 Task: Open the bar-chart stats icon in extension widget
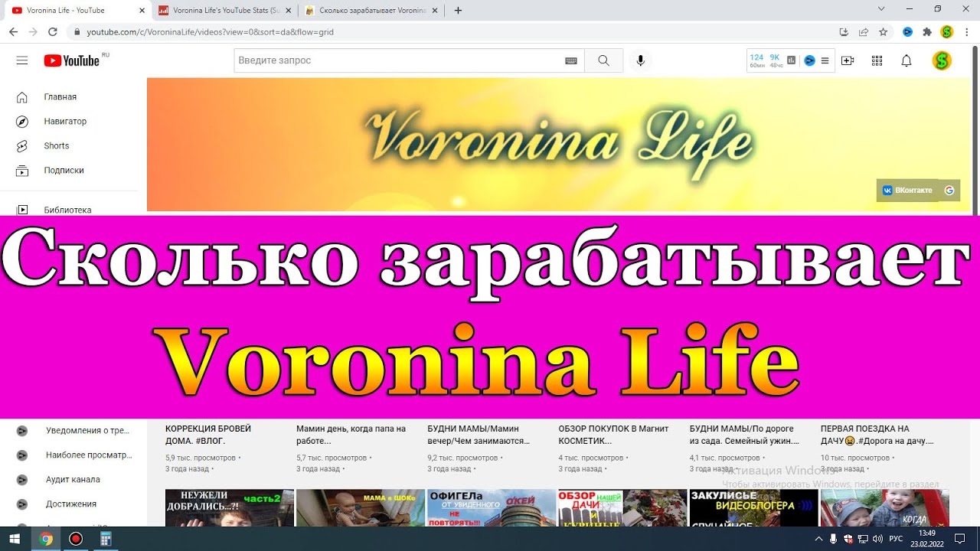[792, 60]
